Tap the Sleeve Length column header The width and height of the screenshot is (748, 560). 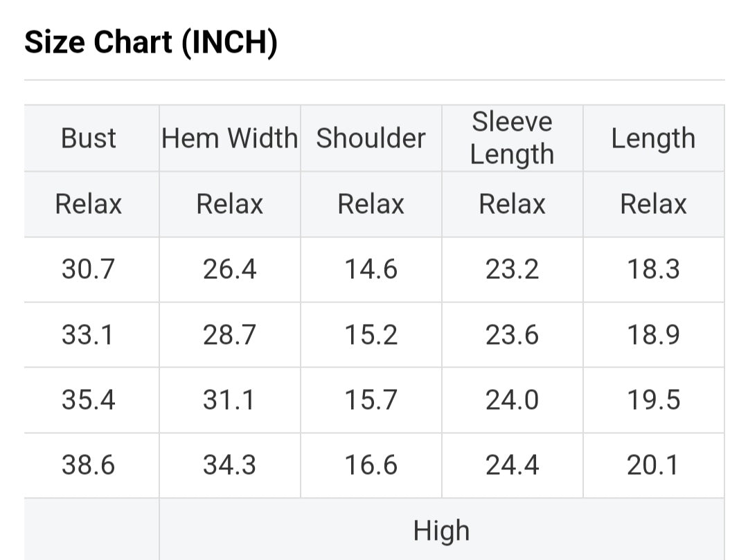click(512, 138)
